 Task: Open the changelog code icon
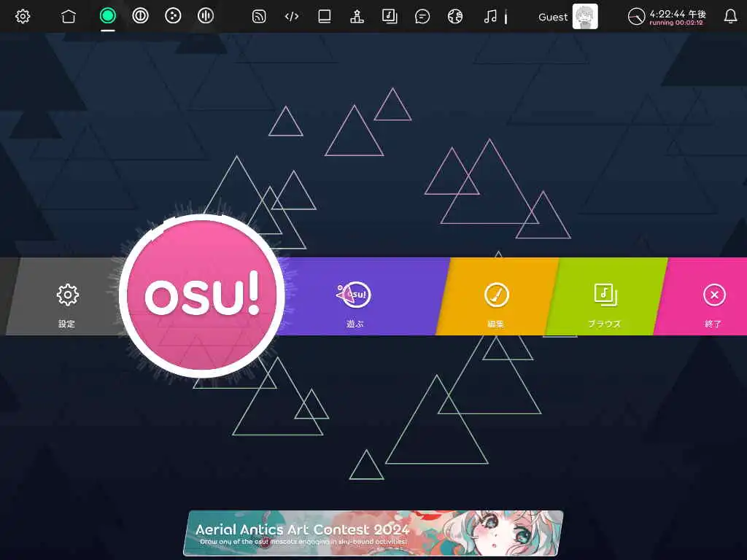pyautogui.click(x=292, y=17)
